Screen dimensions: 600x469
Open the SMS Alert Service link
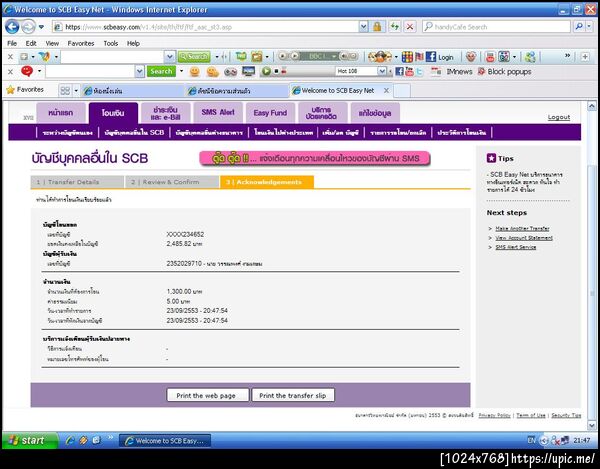click(x=515, y=247)
